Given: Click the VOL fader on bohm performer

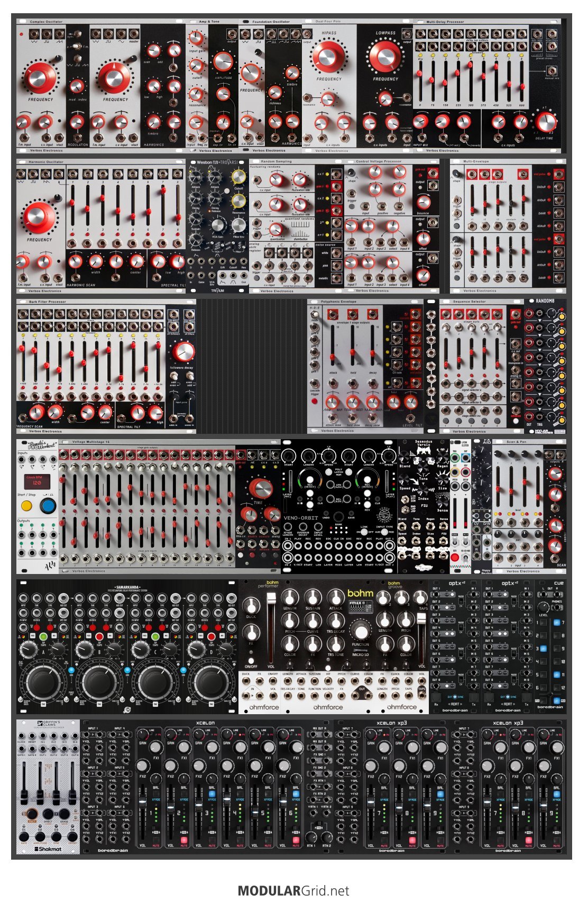Looking at the screenshot, I should (x=271, y=599).
